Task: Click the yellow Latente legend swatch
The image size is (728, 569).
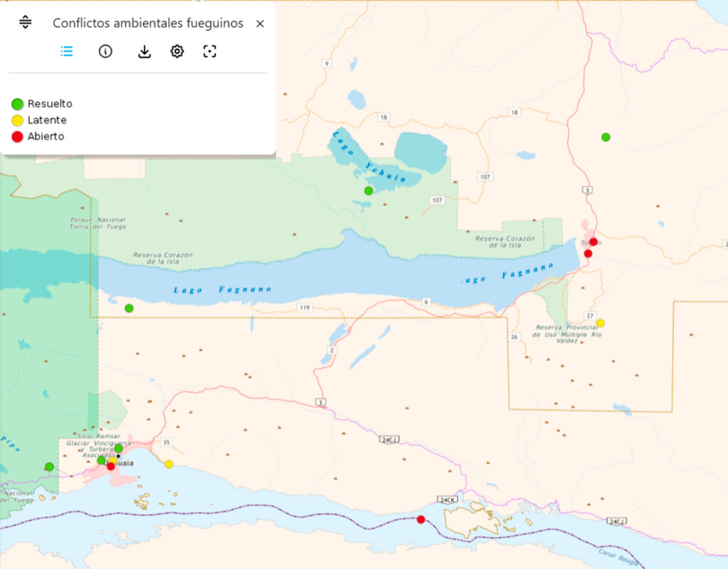Action: pos(18,121)
